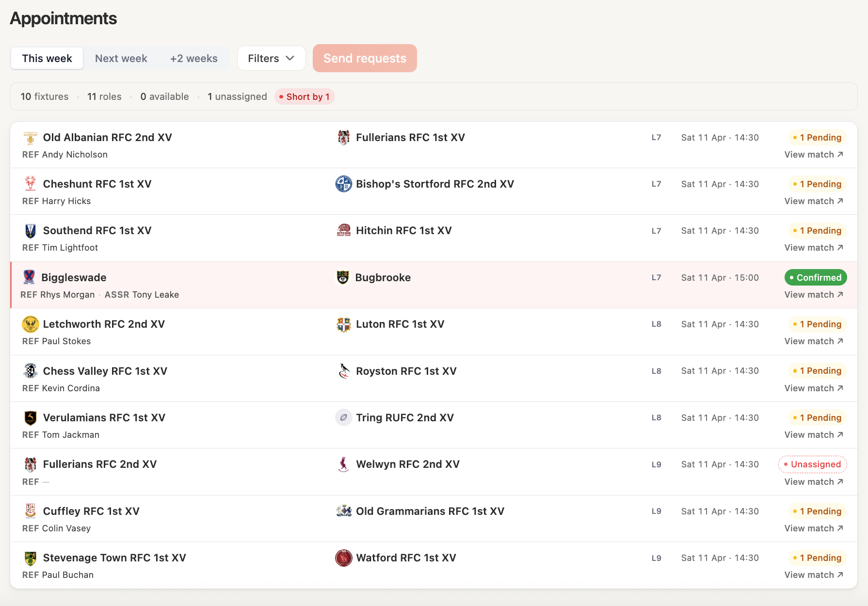Click the Royston RFC bird crest

[x=344, y=371]
